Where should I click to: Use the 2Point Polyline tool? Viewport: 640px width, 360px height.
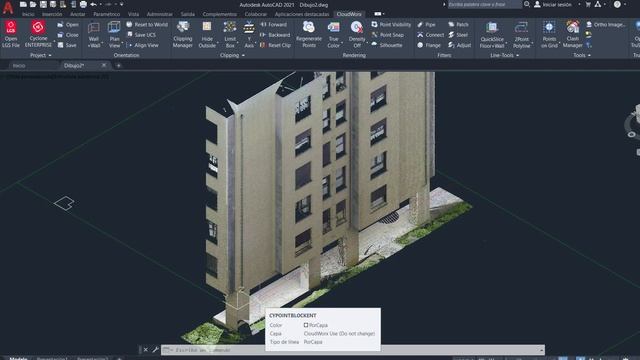pos(521,35)
